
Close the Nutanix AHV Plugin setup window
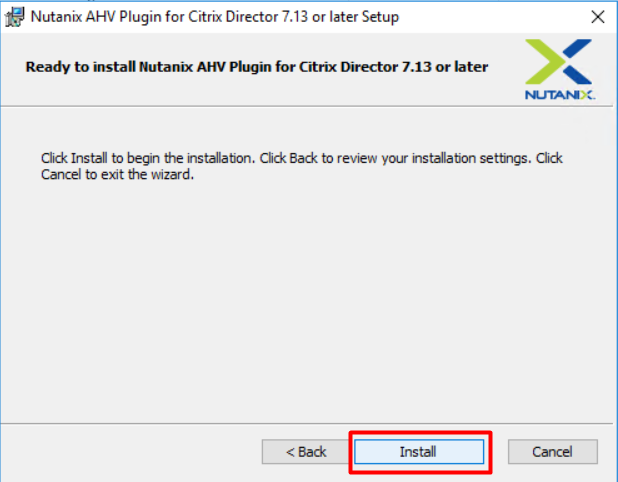pyautogui.click(x=597, y=16)
